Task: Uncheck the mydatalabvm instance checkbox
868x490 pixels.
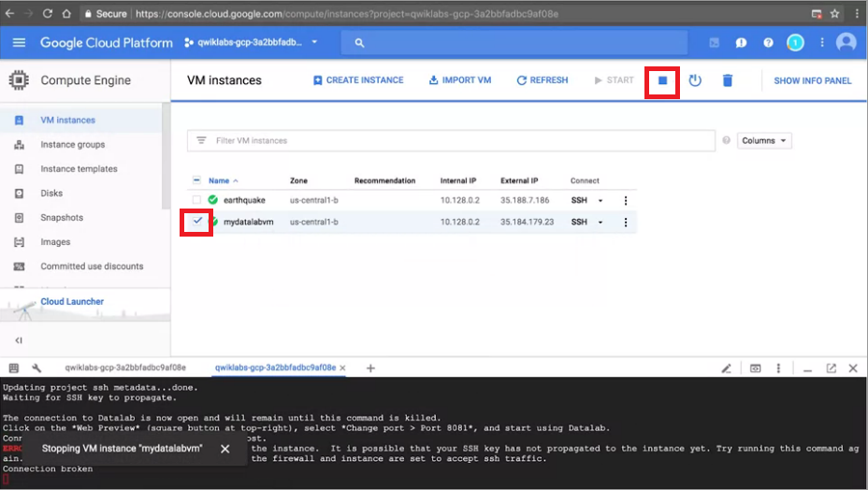Action: point(197,221)
